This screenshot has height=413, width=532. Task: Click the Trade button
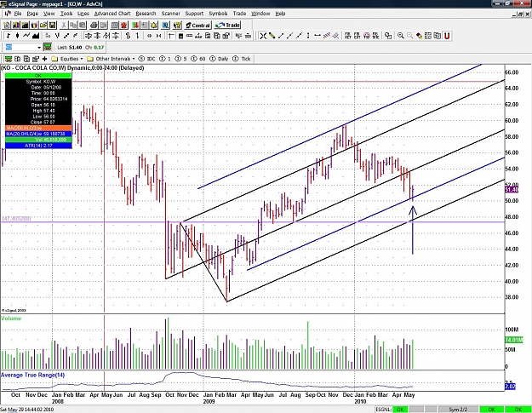(x=227, y=25)
